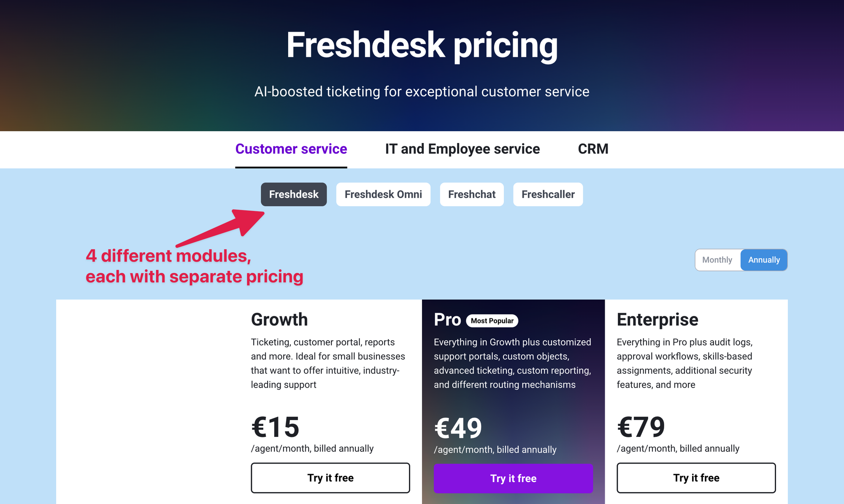Try it free for the Enterprise plan

click(x=696, y=478)
